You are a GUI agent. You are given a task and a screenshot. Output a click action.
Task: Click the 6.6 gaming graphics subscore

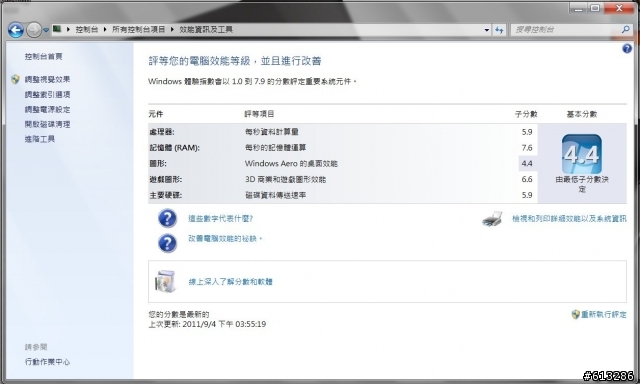click(x=527, y=179)
